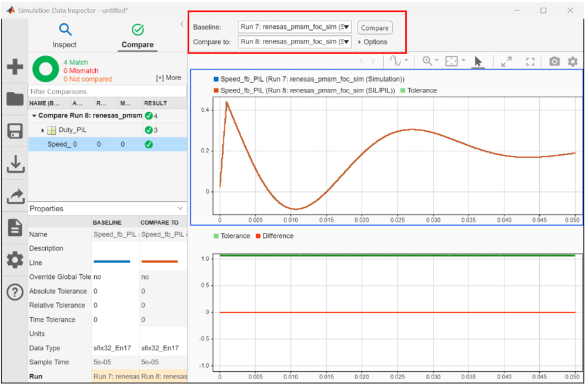
Task: Take a snapshot with the camera icon
Action: click(x=553, y=61)
